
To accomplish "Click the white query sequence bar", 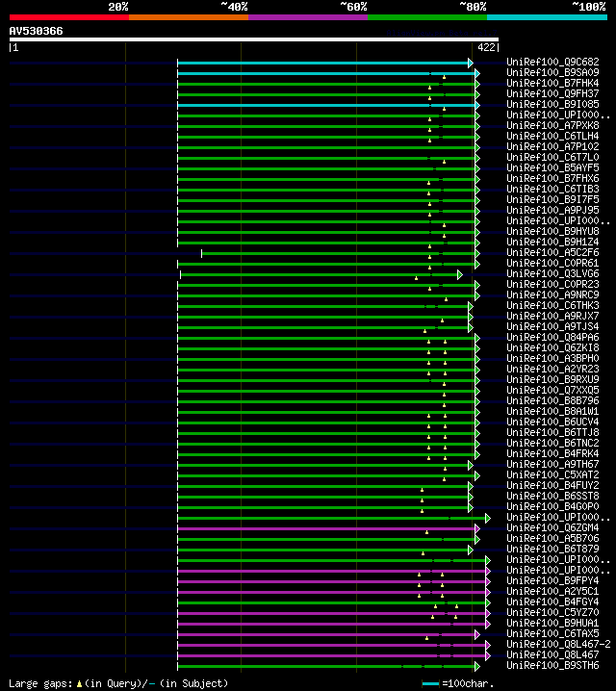I will tap(254, 39).
